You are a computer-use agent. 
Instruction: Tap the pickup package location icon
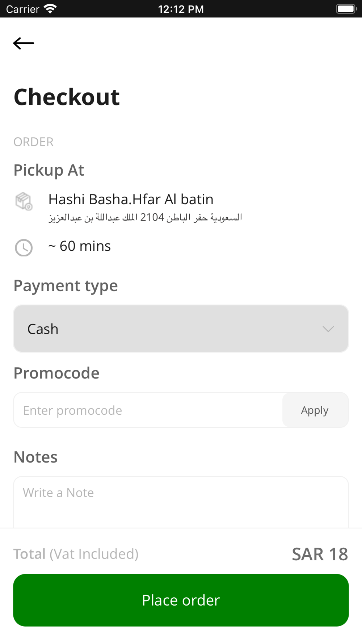tap(24, 201)
